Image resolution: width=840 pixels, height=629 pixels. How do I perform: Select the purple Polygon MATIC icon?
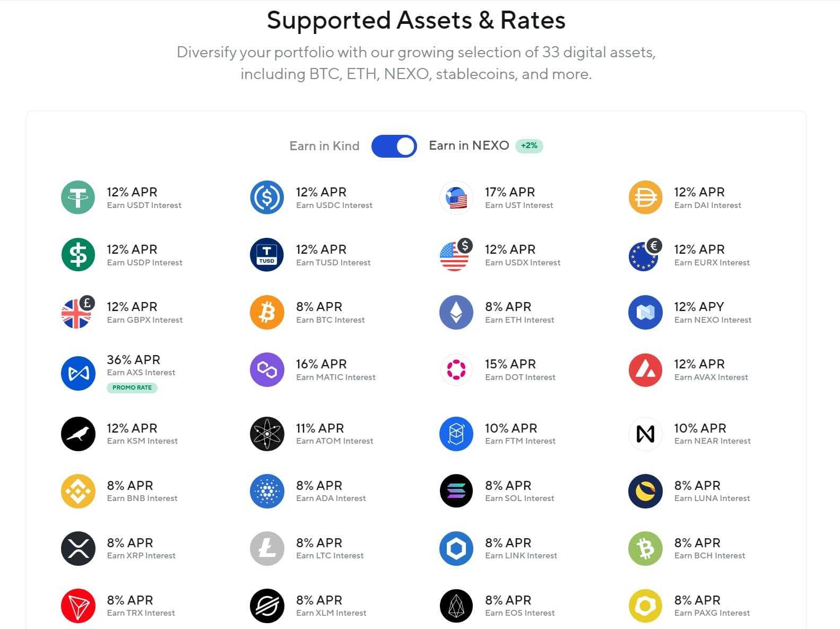click(267, 369)
